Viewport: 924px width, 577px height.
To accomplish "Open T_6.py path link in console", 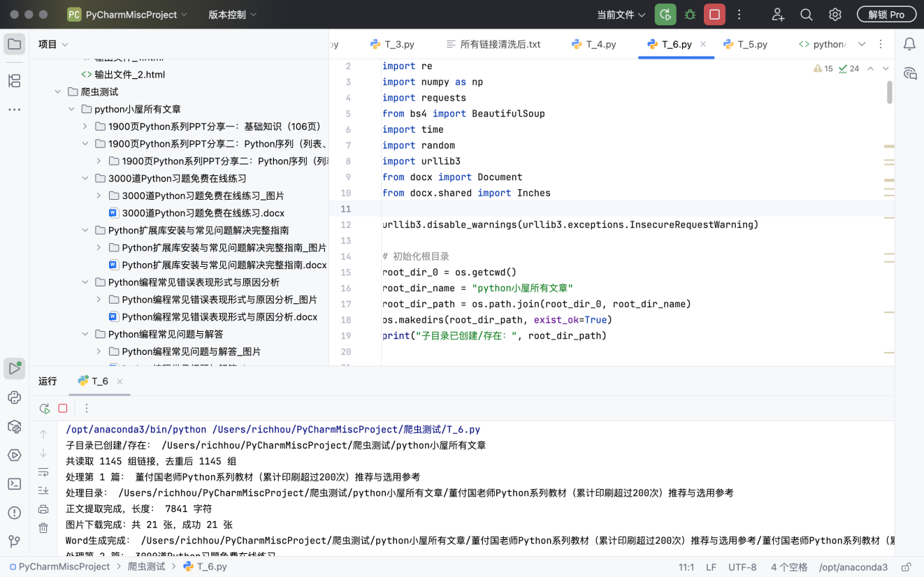I will pos(346,430).
